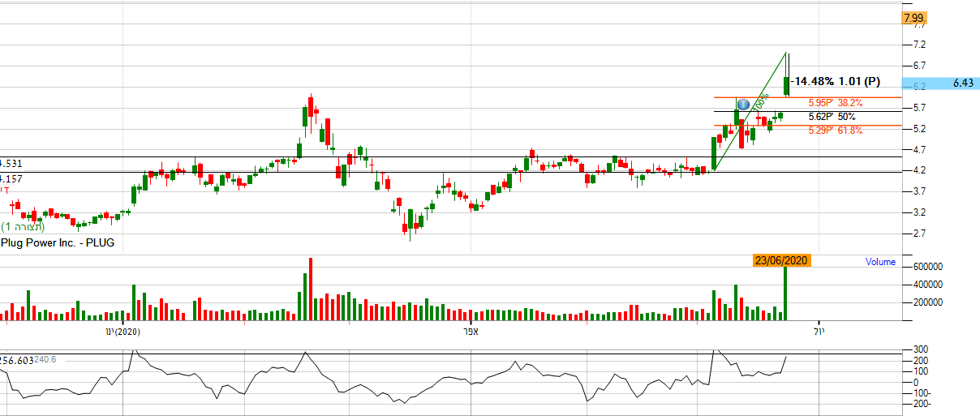Click the אפר month label on time axis
The width and height of the screenshot is (980, 420).
coord(471,332)
